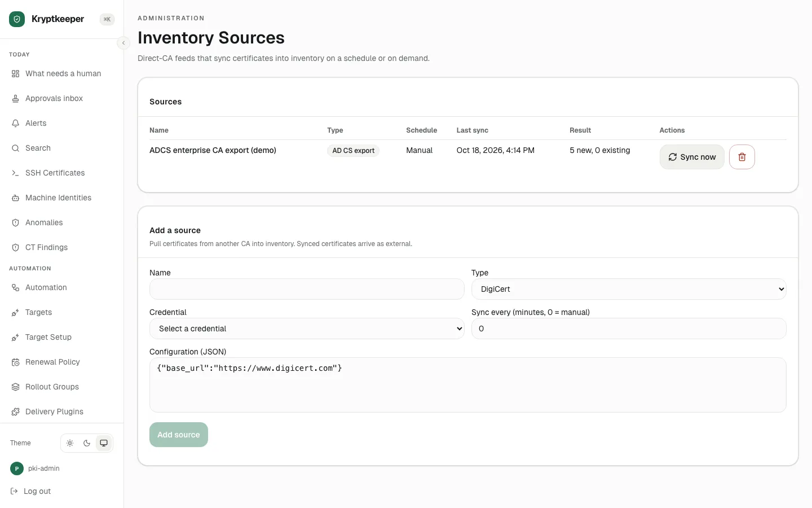Open Alerts from the sidebar

click(62, 123)
